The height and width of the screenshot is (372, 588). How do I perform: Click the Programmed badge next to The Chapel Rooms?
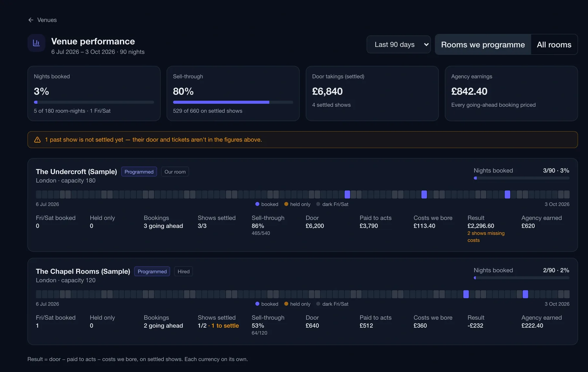pos(152,271)
